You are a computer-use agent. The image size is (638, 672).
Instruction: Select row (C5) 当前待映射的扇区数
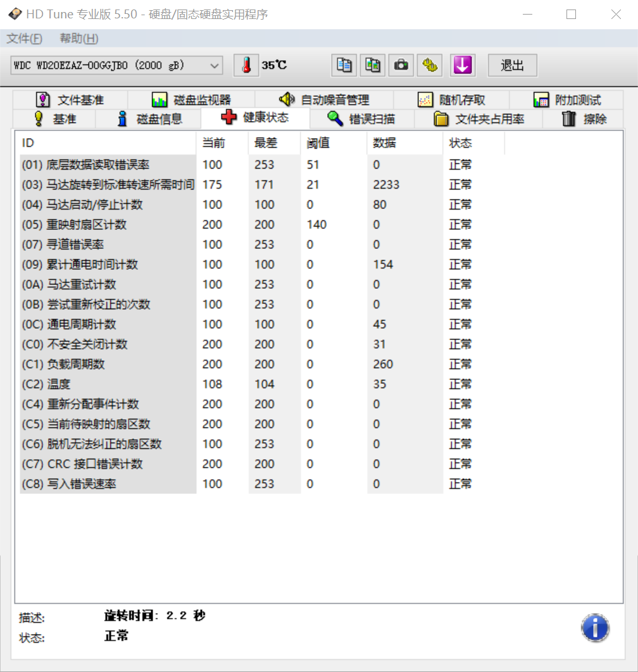261,424
